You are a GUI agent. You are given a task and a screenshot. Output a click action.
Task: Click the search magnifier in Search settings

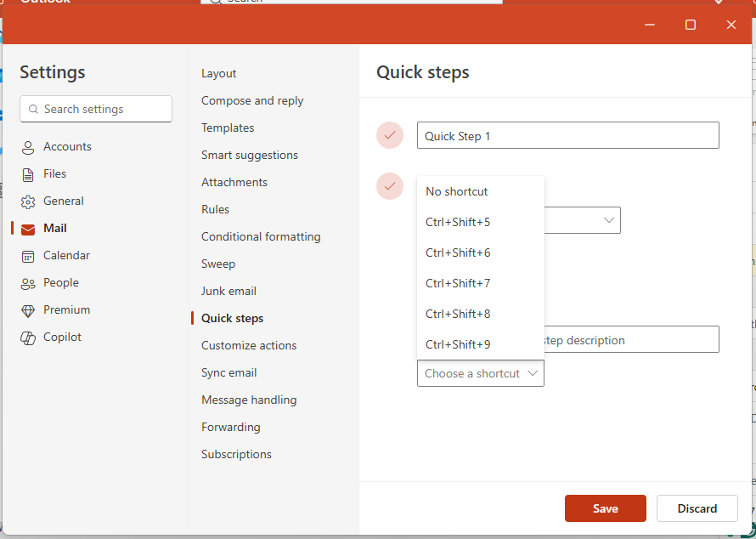(33, 109)
